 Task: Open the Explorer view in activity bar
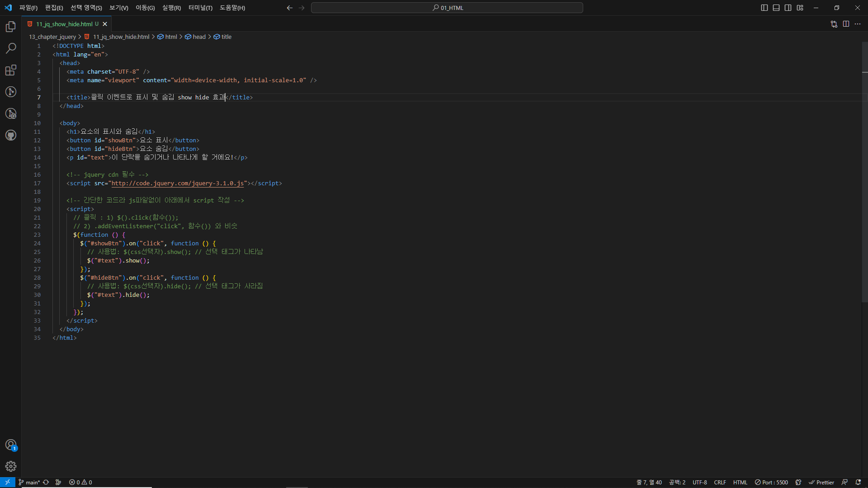(x=11, y=27)
